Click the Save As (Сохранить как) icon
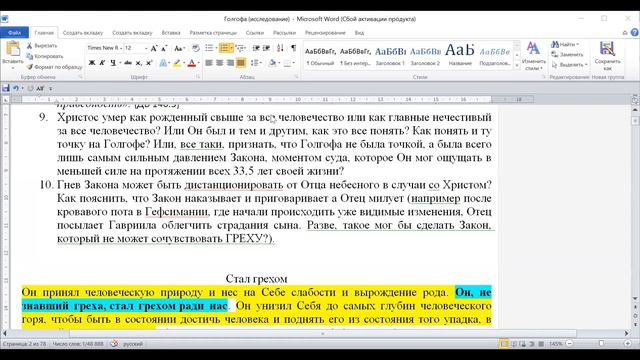 point(607,49)
